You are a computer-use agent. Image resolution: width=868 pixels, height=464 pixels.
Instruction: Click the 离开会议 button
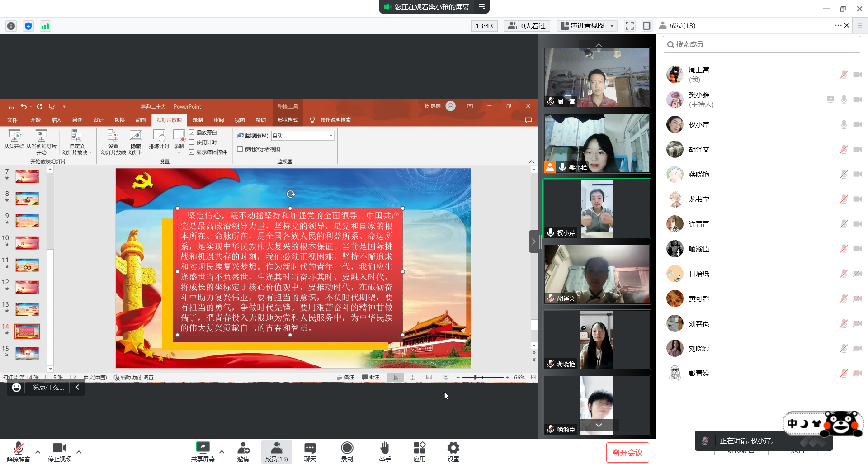coord(627,453)
